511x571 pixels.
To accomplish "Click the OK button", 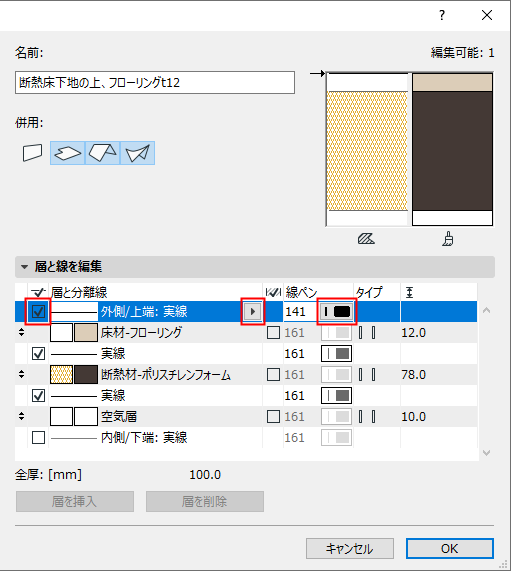I will pyautogui.click(x=450, y=548).
